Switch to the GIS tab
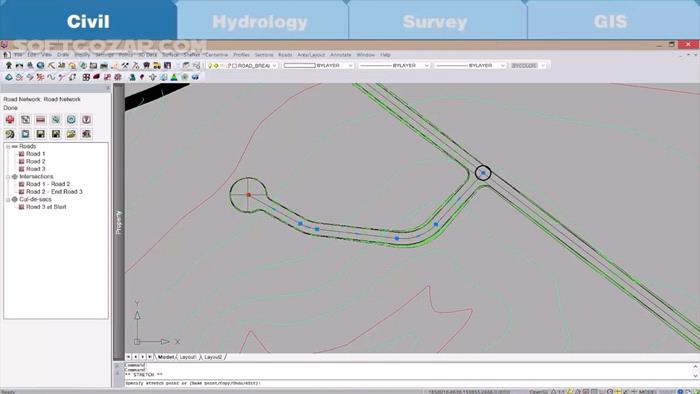Screen dimensions: 700x394 point(610,21)
